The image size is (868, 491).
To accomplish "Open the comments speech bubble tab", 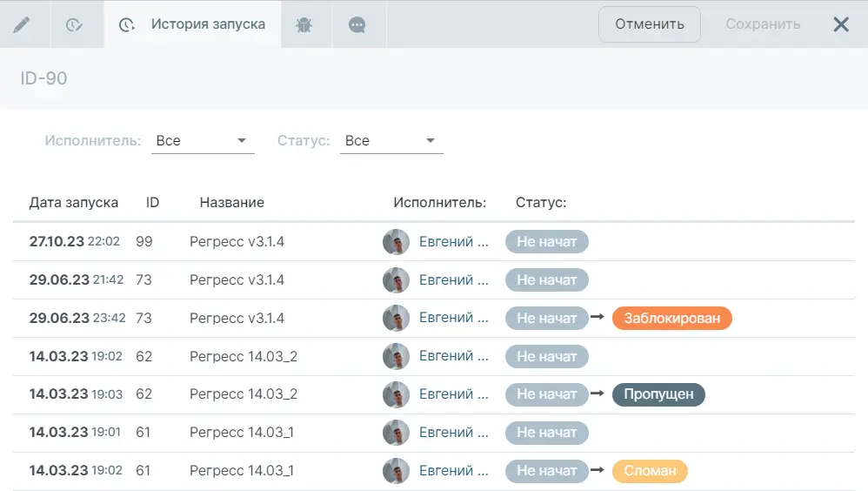I will click(357, 24).
